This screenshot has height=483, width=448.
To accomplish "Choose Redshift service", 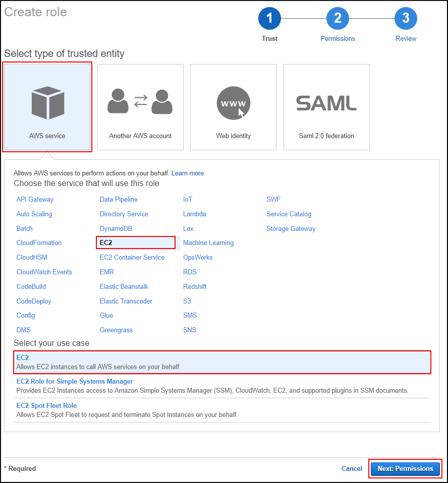I will [195, 286].
